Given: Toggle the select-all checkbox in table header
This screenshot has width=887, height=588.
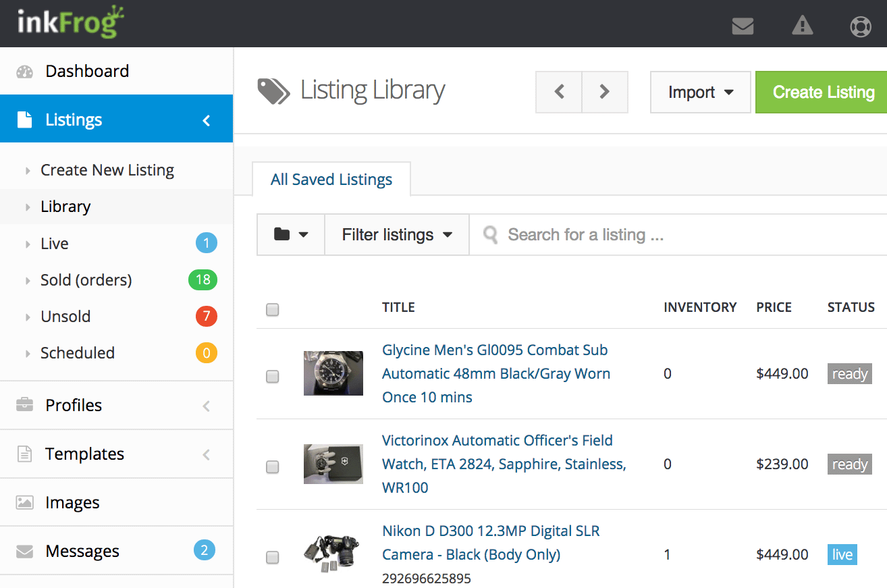Looking at the screenshot, I should 272,310.
